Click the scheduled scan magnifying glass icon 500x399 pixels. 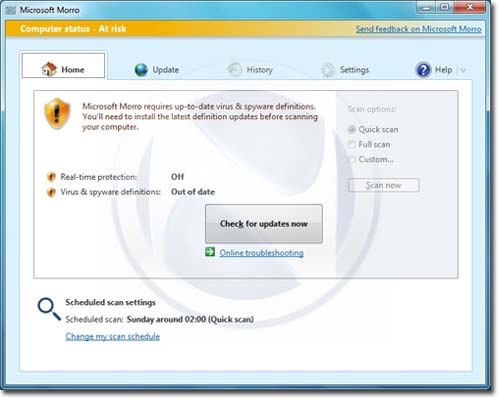49,309
